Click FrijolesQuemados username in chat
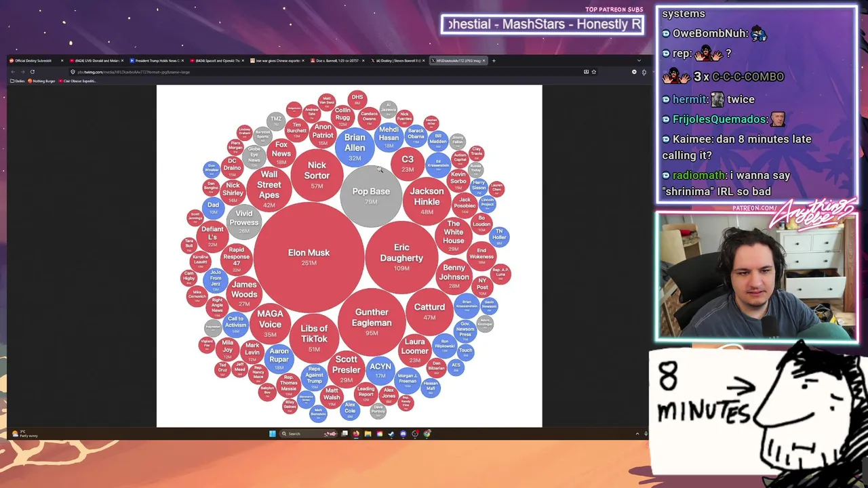The width and height of the screenshot is (868, 488). [719, 119]
